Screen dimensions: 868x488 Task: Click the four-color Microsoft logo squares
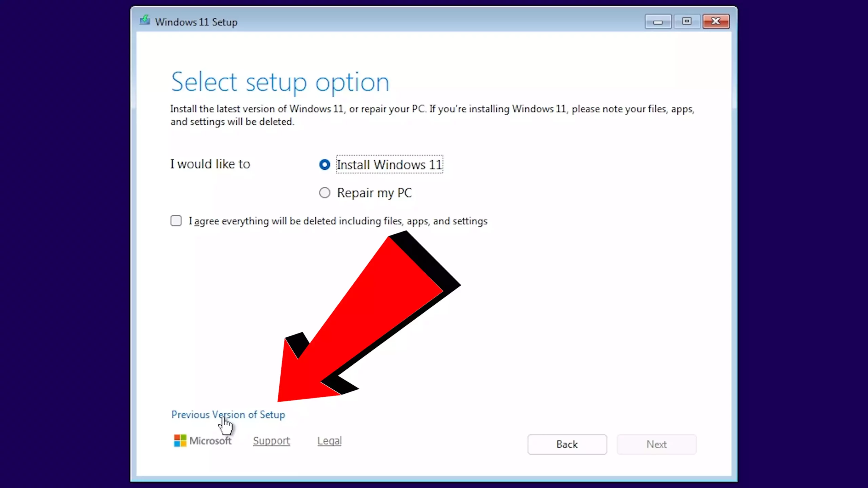coord(180,441)
